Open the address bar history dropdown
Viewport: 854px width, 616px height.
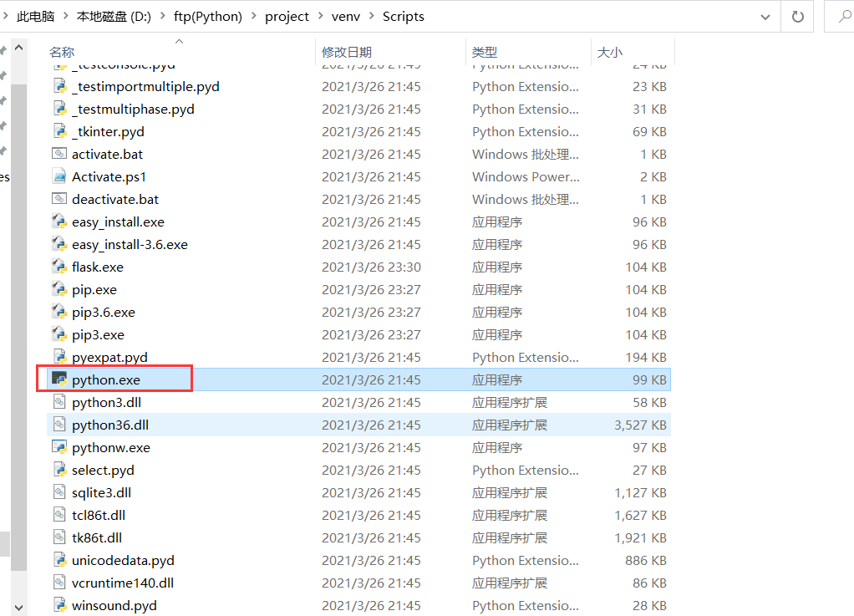[765, 17]
